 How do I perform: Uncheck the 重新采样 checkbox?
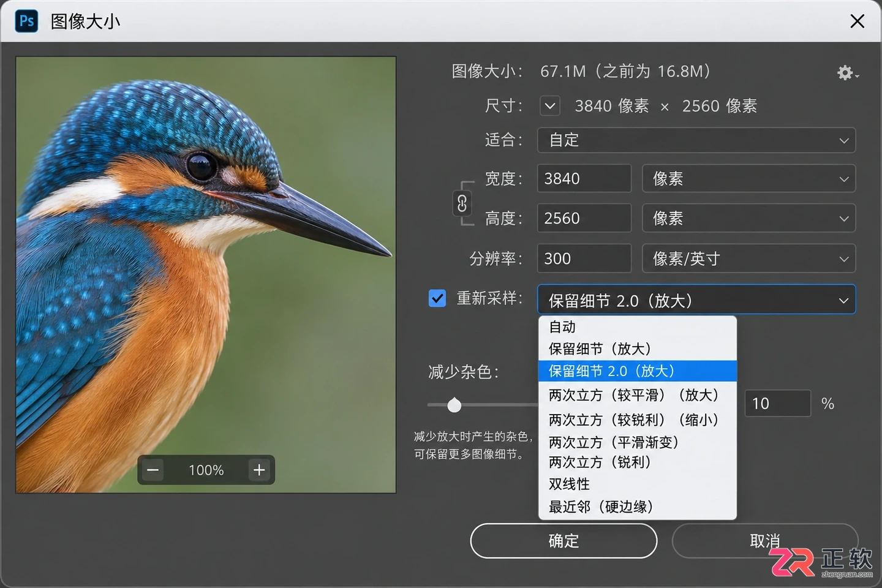(x=437, y=298)
